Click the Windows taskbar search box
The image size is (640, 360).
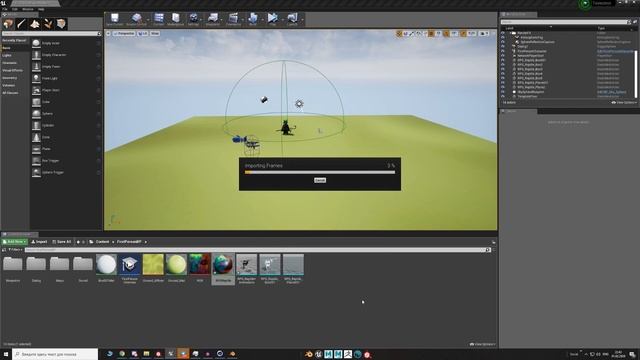55,354
